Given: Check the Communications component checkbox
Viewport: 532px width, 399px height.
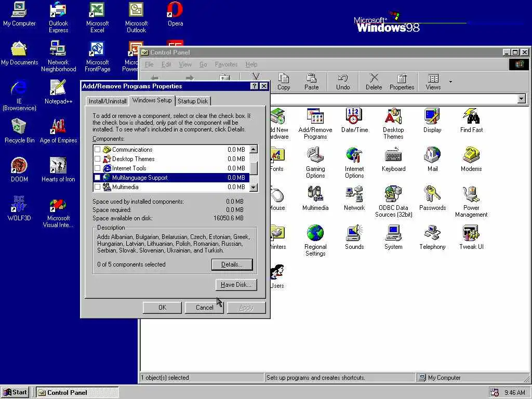Looking at the screenshot, I should click(97, 149).
